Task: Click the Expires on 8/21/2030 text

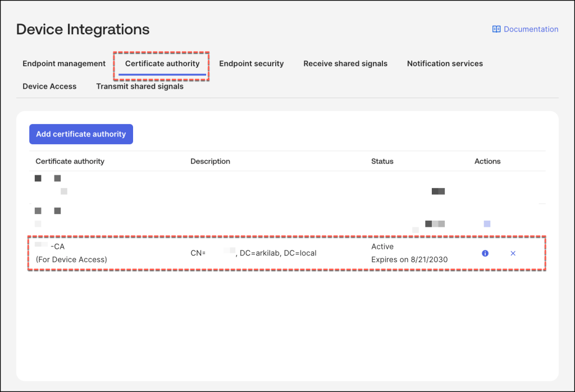Action: 409,259
